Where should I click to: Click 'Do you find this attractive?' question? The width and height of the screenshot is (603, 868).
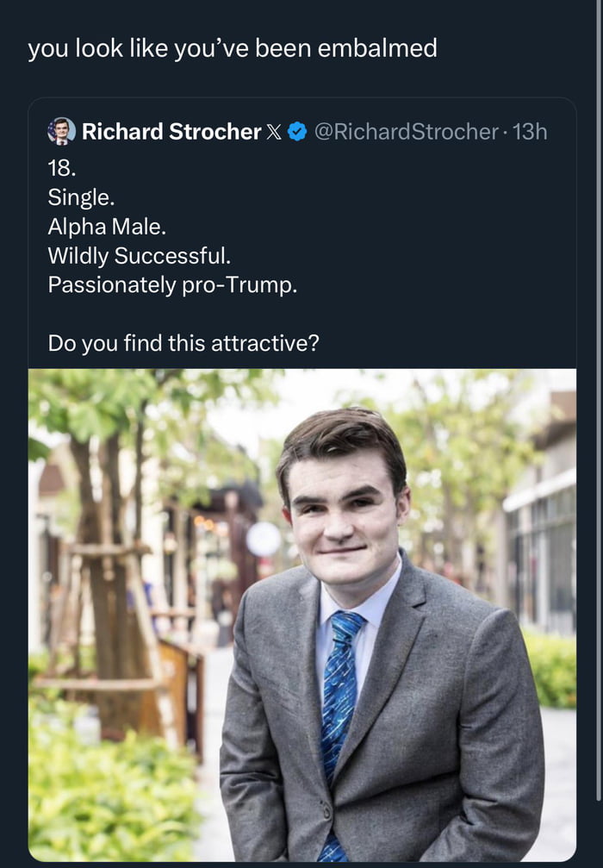coord(183,343)
